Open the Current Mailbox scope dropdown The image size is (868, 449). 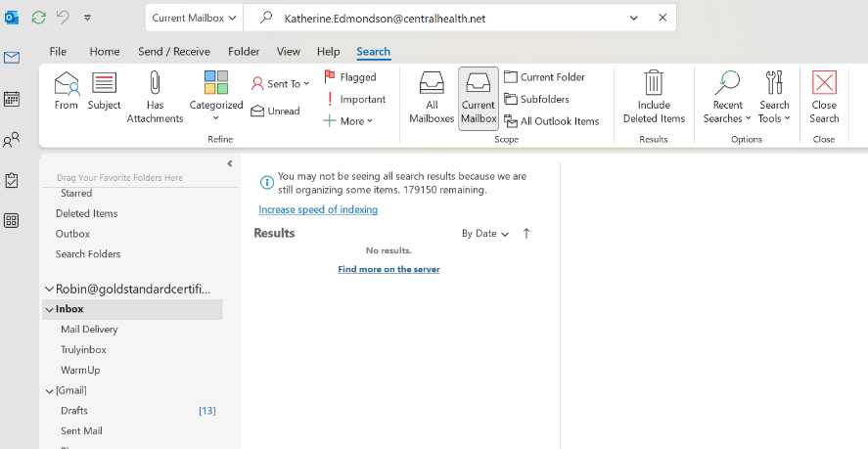[x=194, y=18]
